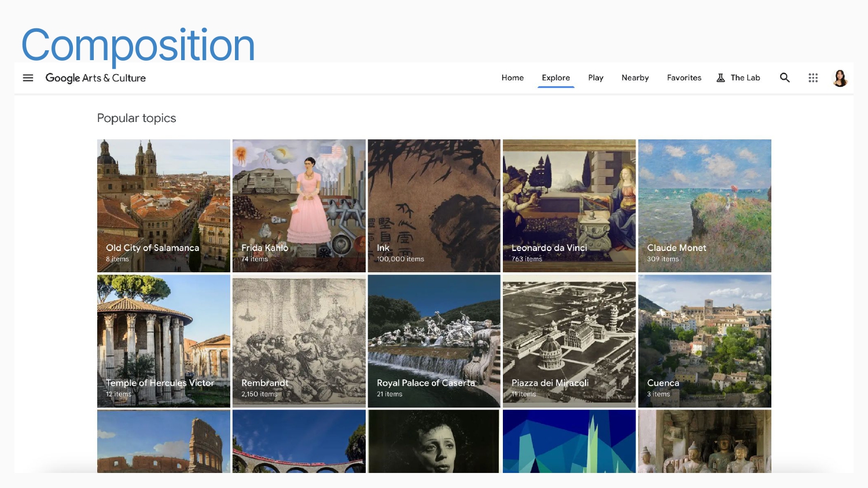Select the Explore tab
The image size is (868, 488).
pos(556,78)
